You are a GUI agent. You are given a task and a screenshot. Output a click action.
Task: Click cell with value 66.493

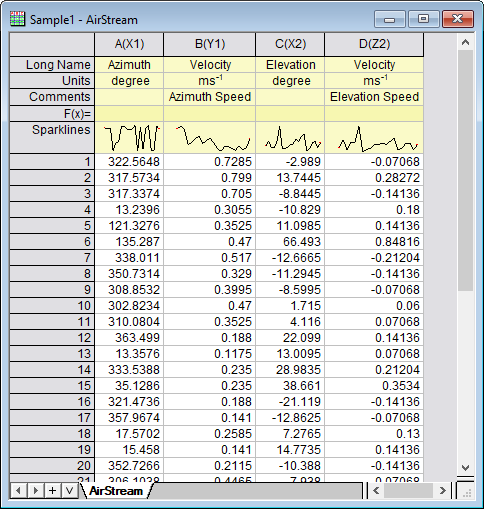point(290,242)
